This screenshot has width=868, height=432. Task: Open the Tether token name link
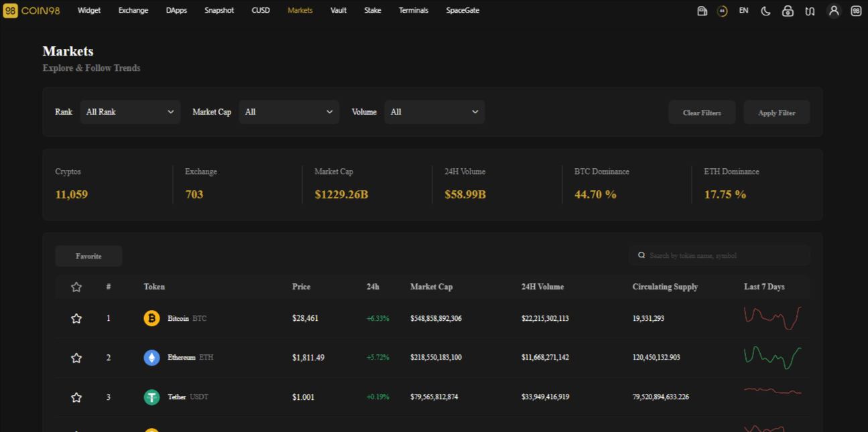pyautogui.click(x=177, y=397)
